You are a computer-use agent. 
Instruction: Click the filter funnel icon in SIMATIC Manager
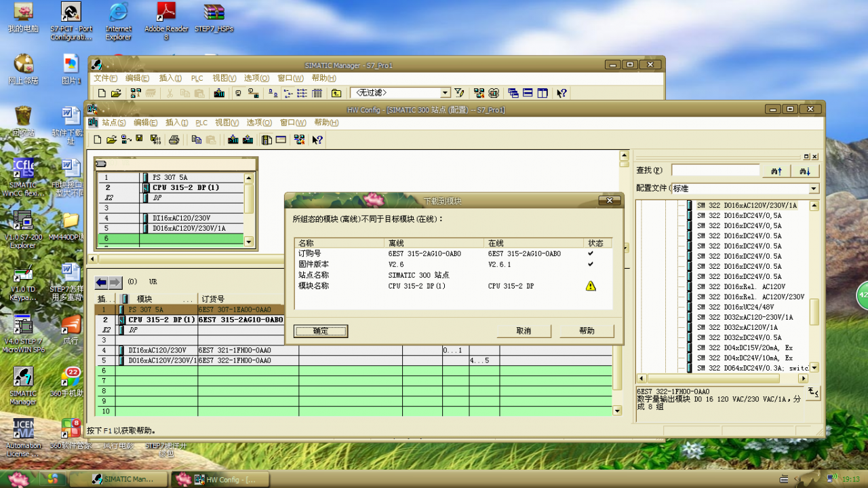tap(459, 93)
